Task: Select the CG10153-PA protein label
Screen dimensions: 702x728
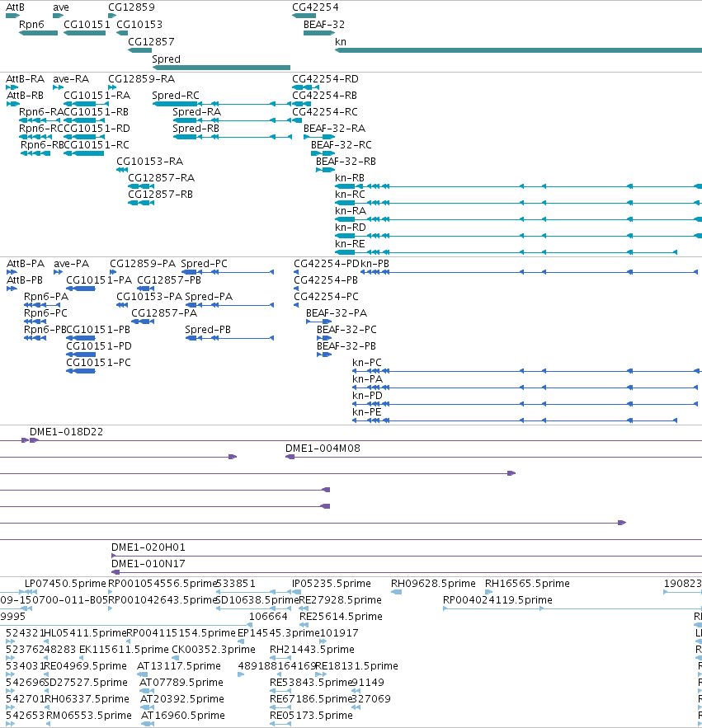Action: 149,297
